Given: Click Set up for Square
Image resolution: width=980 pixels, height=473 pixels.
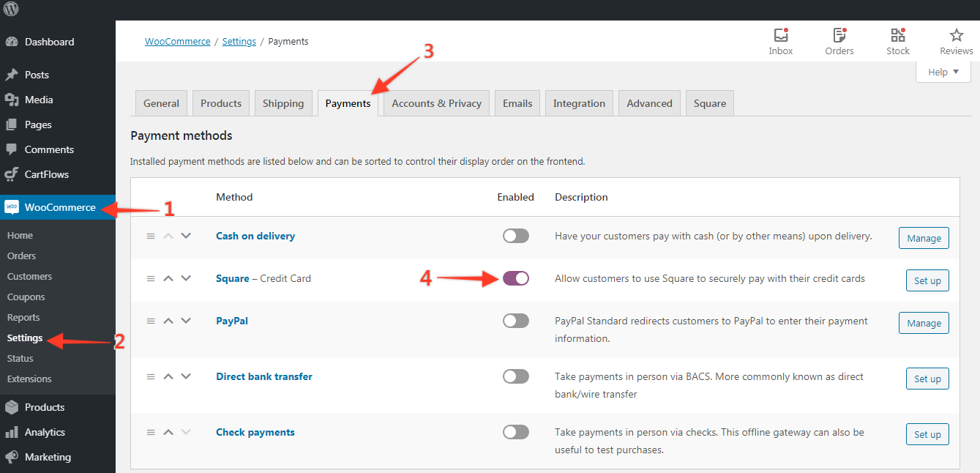Looking at the screenshot, I should click(927, 280).
